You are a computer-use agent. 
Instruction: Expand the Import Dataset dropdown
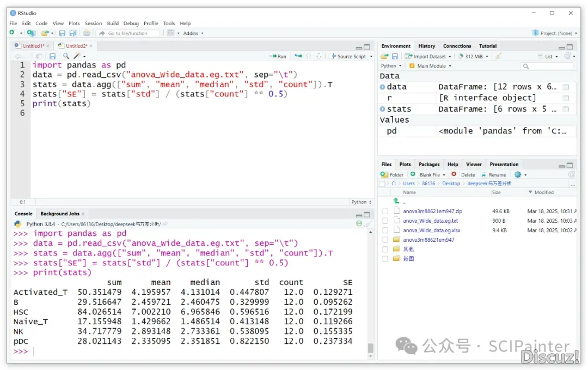tap(428, 56)
